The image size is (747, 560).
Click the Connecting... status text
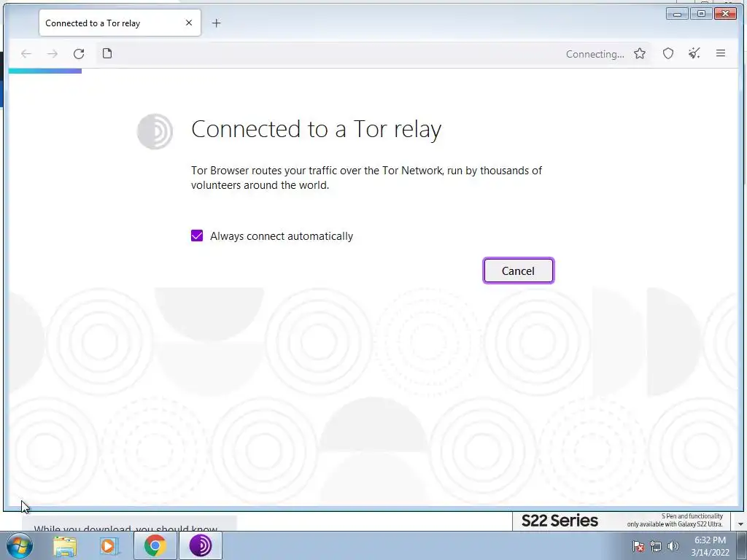[x=595, y=54]
